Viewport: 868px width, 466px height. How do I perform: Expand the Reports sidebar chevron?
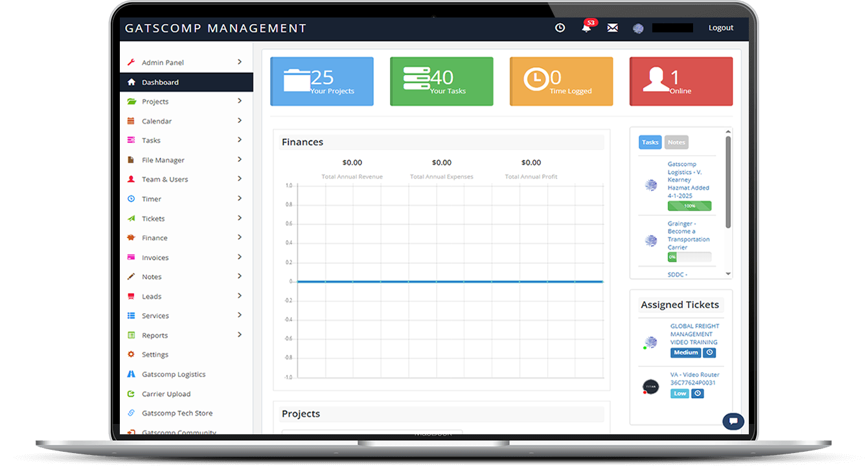(x=239, y=335)
